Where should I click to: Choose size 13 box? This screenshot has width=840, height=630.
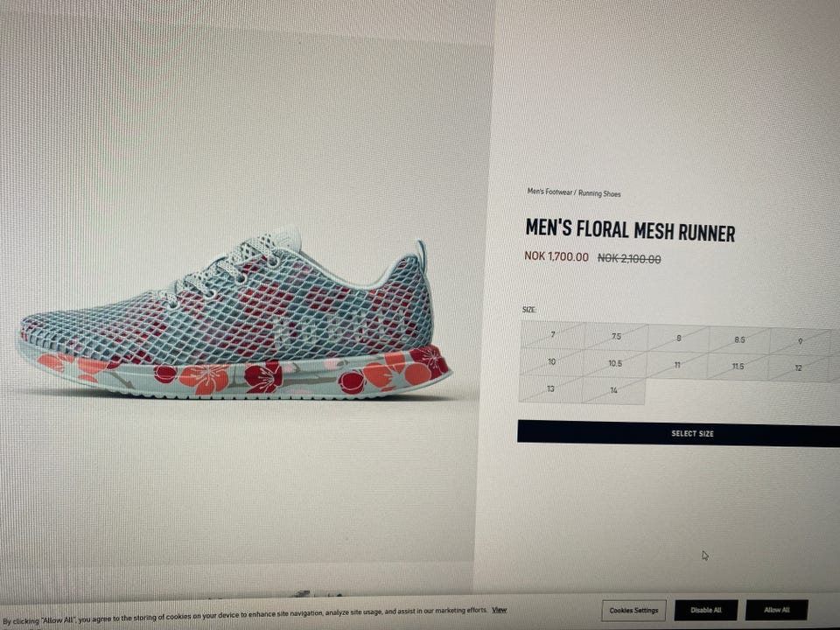click(550, 388)
